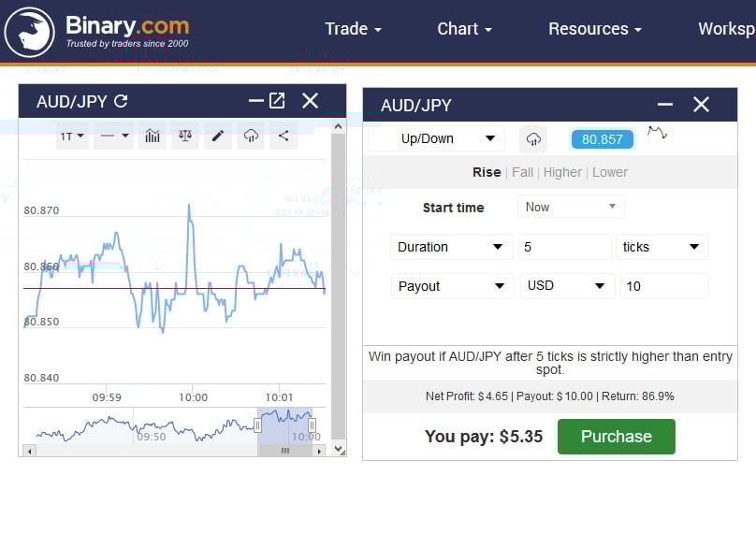Click the trade panel cloud download icon
This screenshot has width=756, height=547.
point(533,139)
